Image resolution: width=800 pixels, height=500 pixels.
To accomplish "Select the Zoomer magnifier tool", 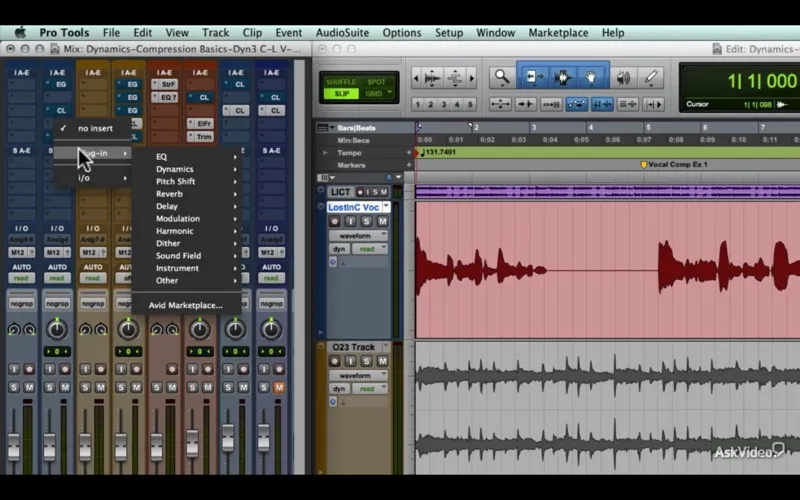I will (x=502, y=78).
